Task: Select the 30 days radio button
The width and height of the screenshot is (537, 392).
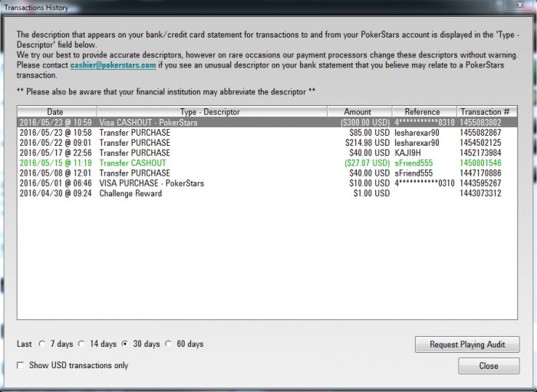Action: pos(125,344)
